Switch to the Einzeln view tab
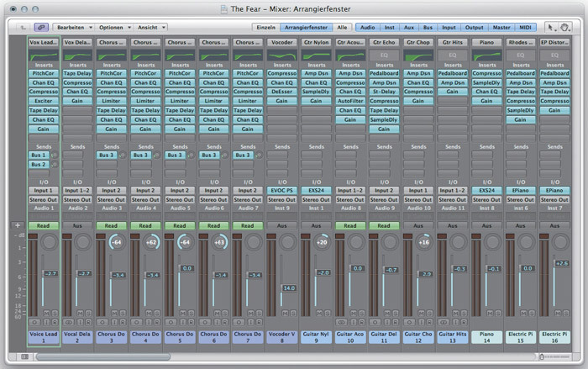 (265, 28)
